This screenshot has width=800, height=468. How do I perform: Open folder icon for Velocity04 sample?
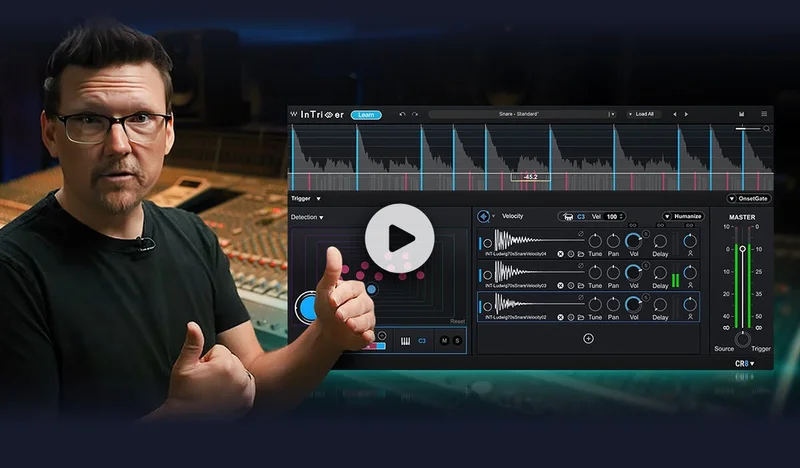click(x=581, y=254)
